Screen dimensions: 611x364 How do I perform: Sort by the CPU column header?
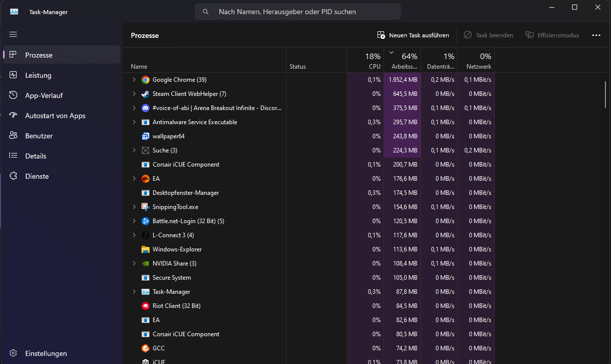click(x=365, y=60)
